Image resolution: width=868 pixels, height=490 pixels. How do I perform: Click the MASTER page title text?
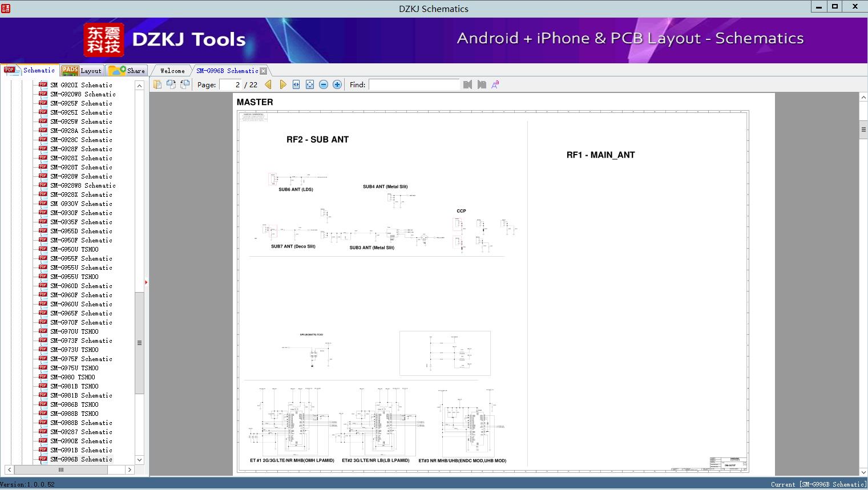[x=255, y=102]
